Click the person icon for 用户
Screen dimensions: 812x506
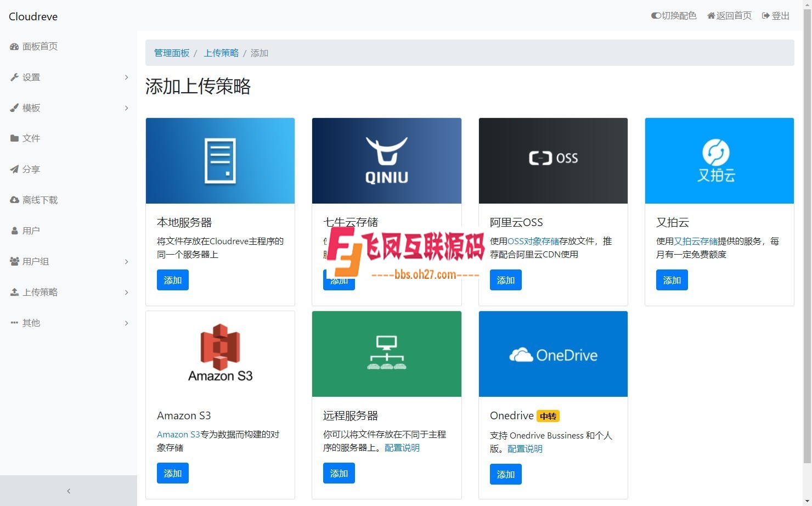pyautogui.click(x=14, y=230)
